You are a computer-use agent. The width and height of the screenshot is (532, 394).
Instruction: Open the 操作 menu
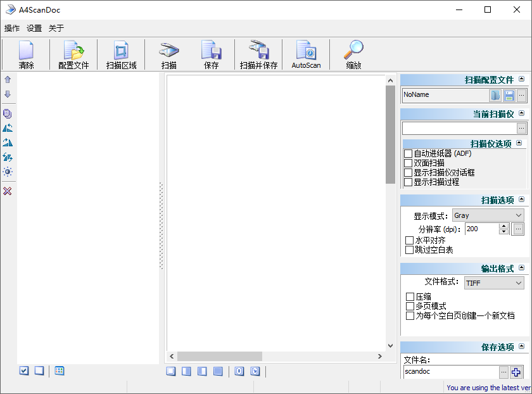(x=11, y=28)
